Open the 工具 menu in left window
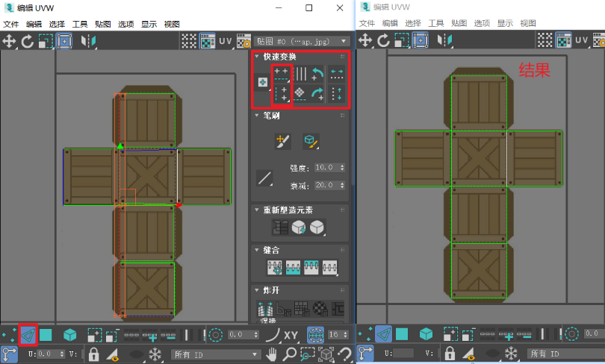Image resolution: width=605 pixels, height=364 pixels. (x=81, y=24)
